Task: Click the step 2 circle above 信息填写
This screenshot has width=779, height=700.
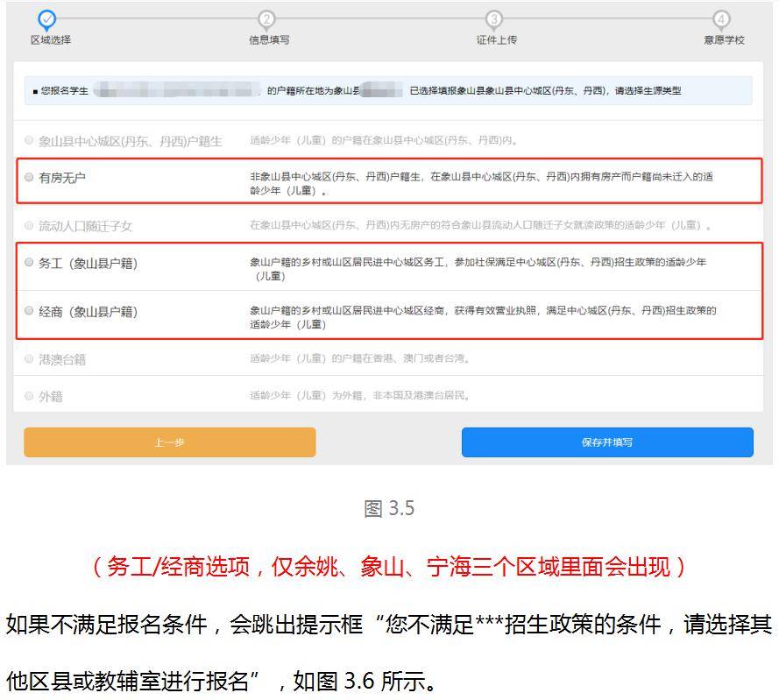Action: tap(267, 19)
